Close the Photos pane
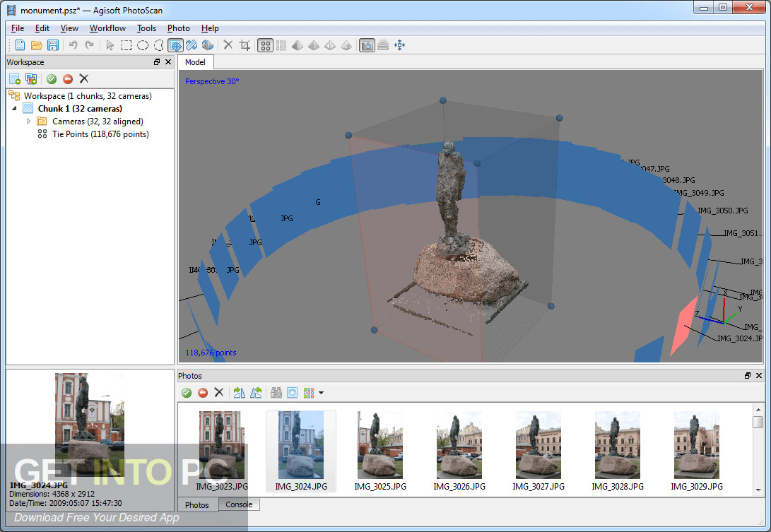771x532 pixels. 759,376
